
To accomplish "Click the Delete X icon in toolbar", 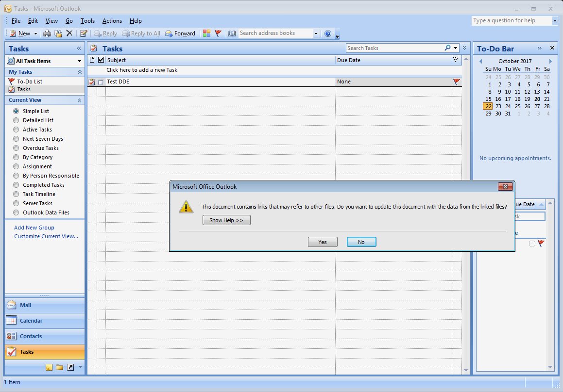I will [69, 33].
